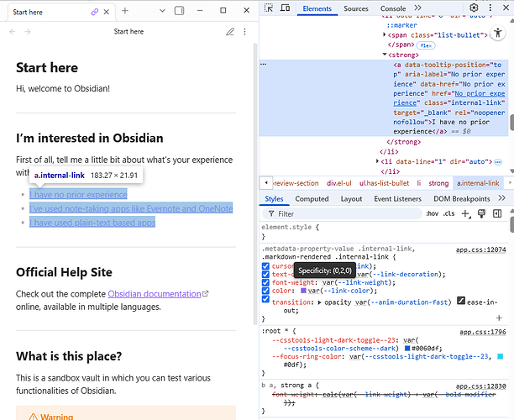Image resolution: width=514 pixels, height=420 pixels.
Task: Open app.css:12074 source link
Action: 481,249
